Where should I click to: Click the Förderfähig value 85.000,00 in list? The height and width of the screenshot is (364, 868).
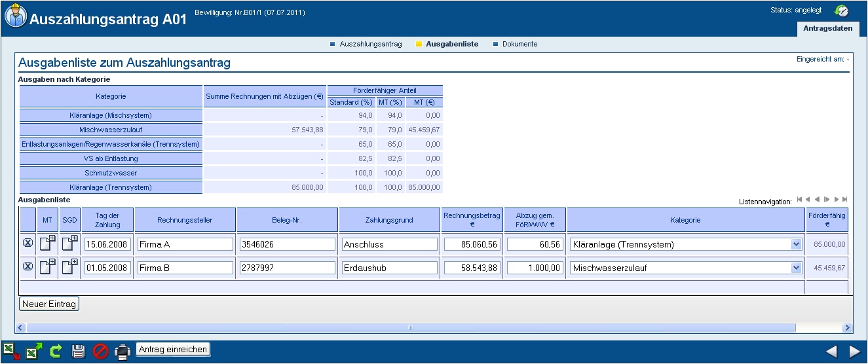[829, 244]
